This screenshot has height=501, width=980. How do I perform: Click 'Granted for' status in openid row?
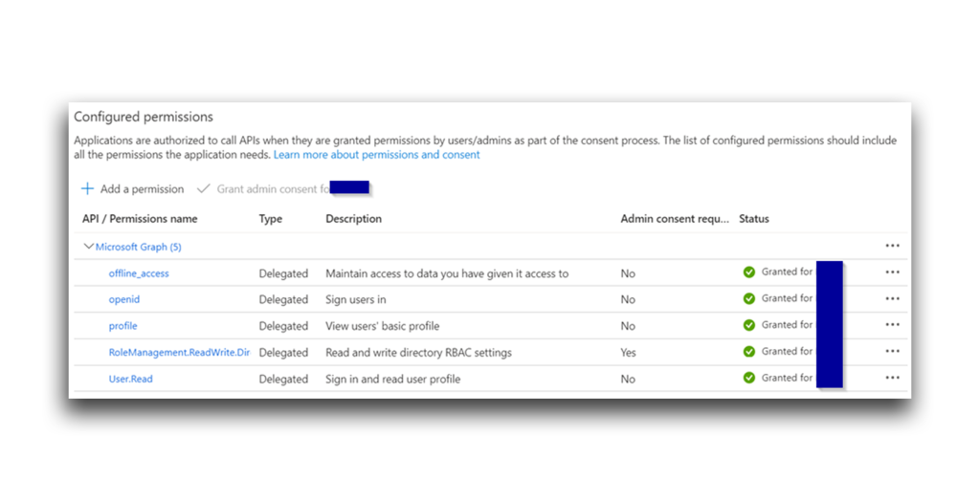tap(787, 298)
